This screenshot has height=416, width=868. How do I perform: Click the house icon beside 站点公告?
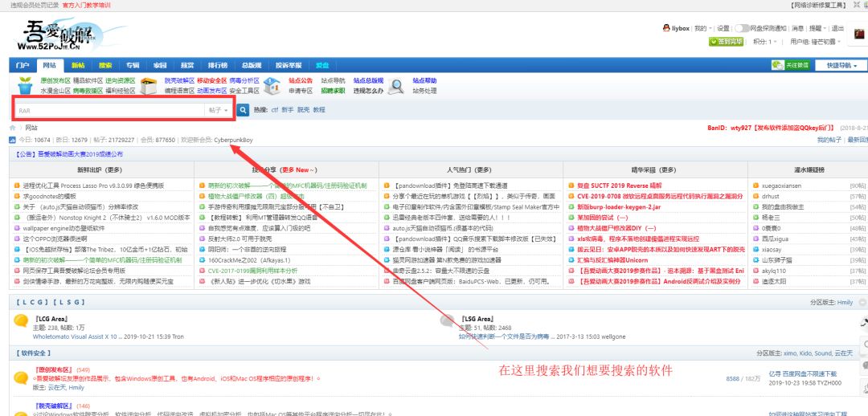(272, 86)
